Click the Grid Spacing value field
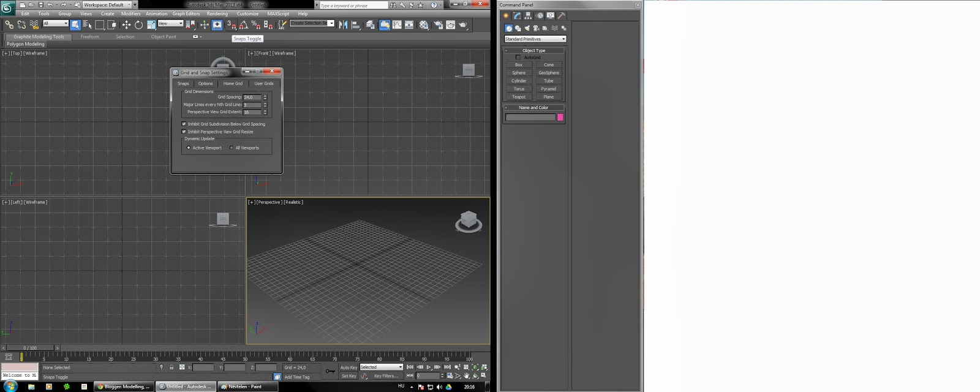Screen dimensions: 980x392 tap(252, 97)
